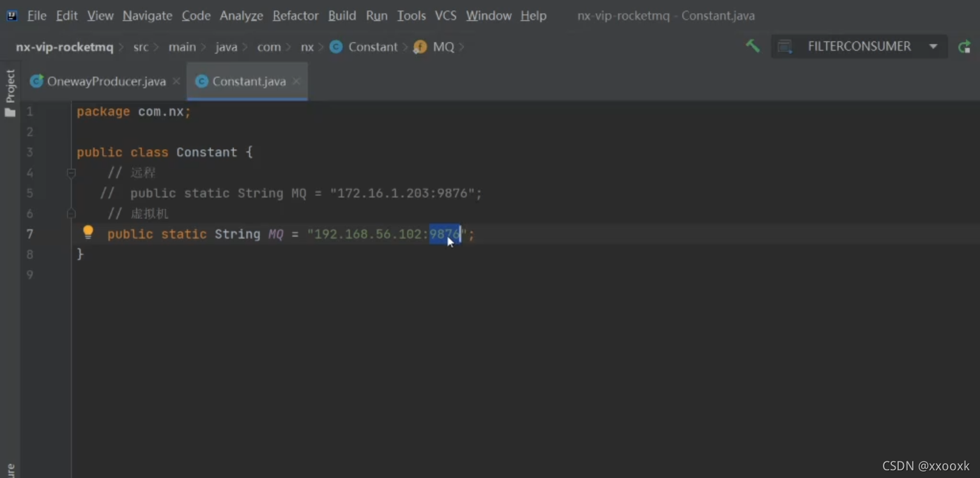Click the src breadcrumb

(141, 47)
